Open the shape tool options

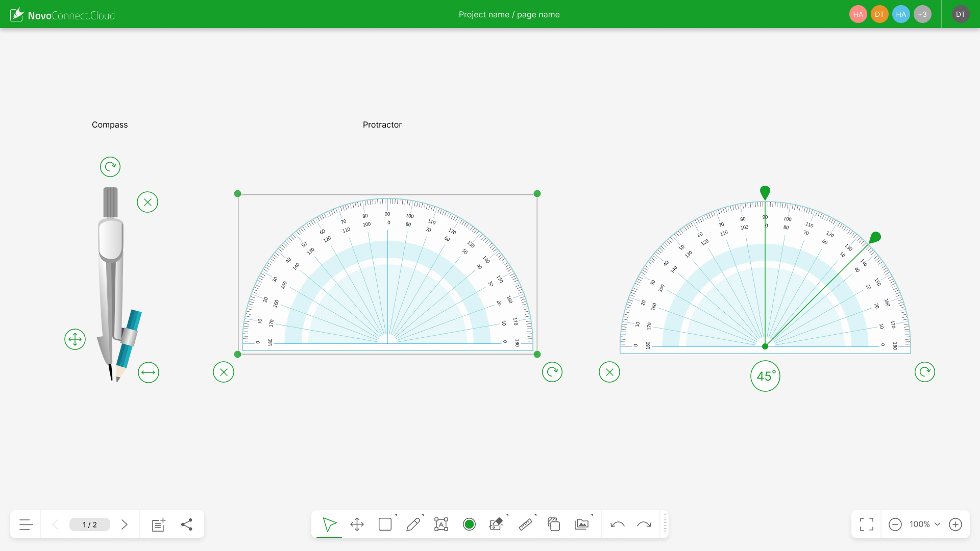point(385,524)
